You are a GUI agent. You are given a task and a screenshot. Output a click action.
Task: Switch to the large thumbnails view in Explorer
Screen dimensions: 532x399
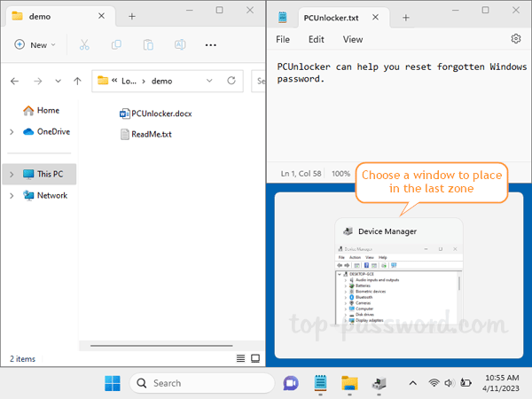(255, 358)
